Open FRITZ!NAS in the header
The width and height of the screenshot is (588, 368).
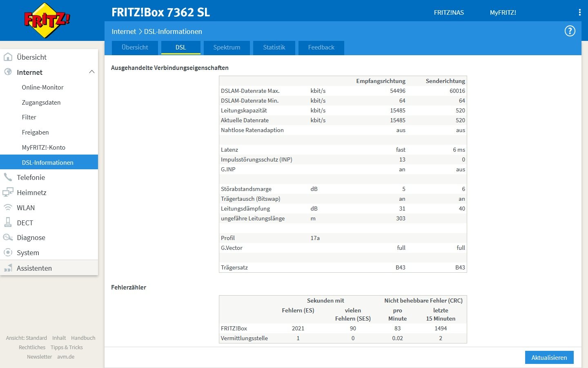coord(449,13)
